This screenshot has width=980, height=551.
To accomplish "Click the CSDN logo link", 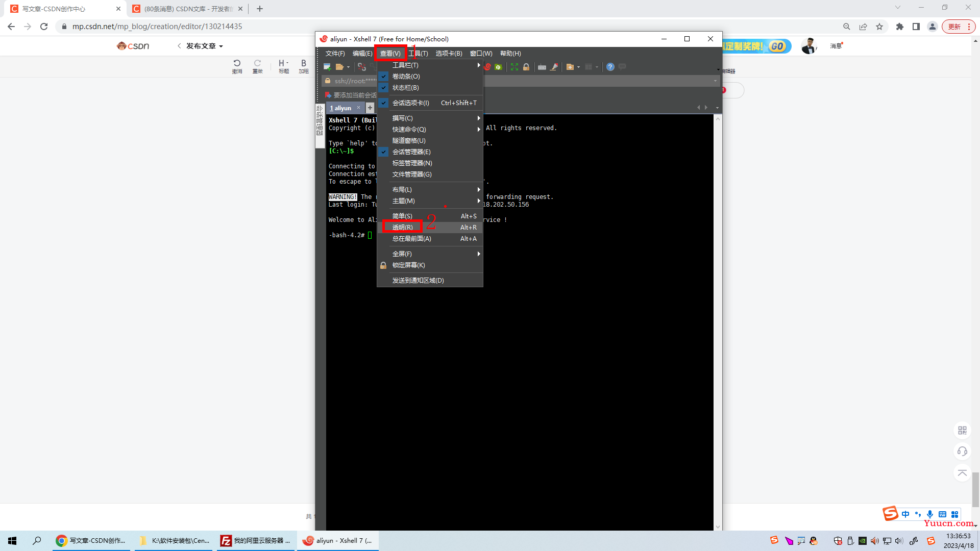I will [133, 46].
